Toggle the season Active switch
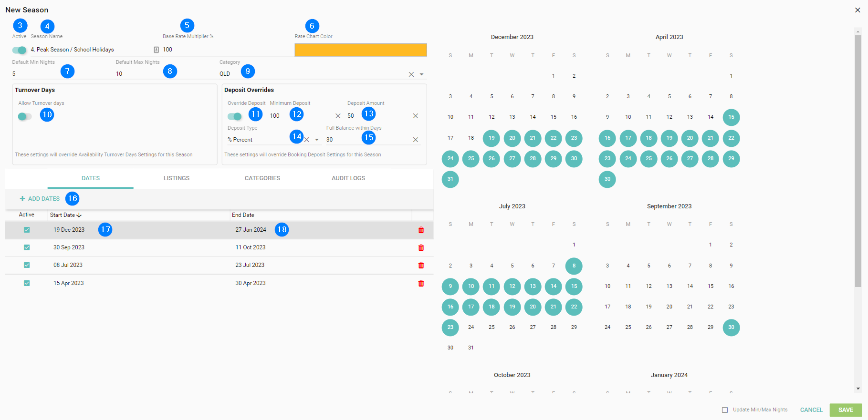Viewport: 868px width, 420px height. click(20, 50)
